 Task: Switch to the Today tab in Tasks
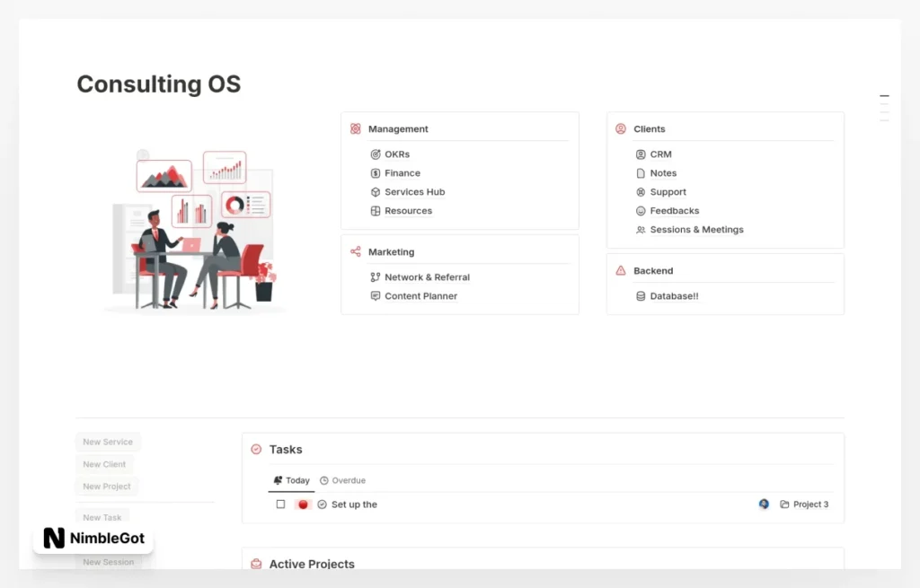coord(292,480)
